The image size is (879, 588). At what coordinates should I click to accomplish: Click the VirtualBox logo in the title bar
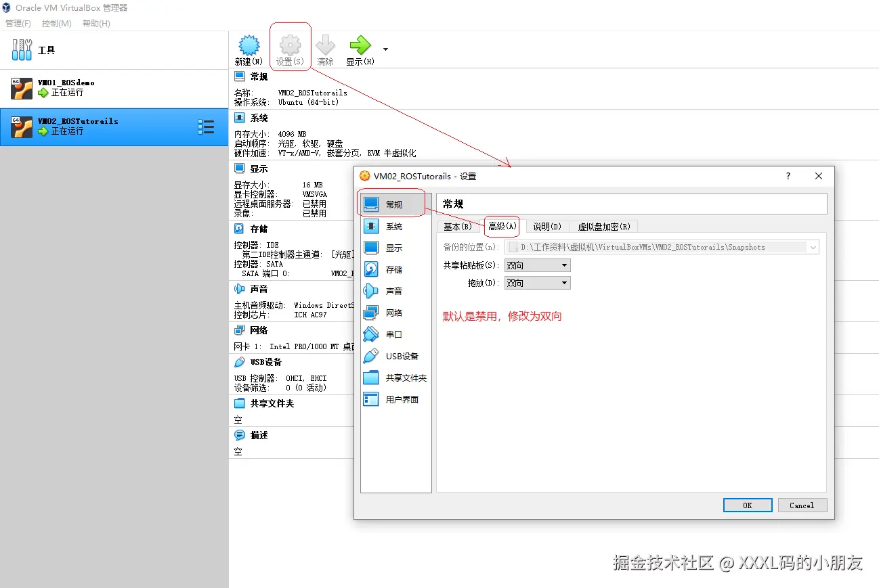point(7,8)
